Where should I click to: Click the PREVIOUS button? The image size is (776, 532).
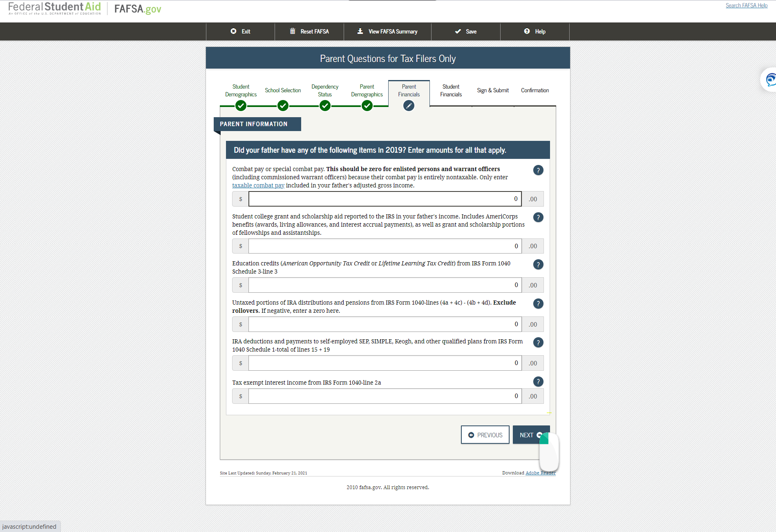click(485, 434)
